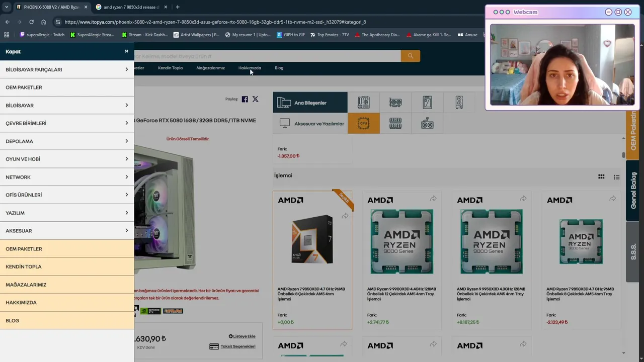Go to browser home page
The width and height of the screenshot is (644, 362).
[43, 22]
